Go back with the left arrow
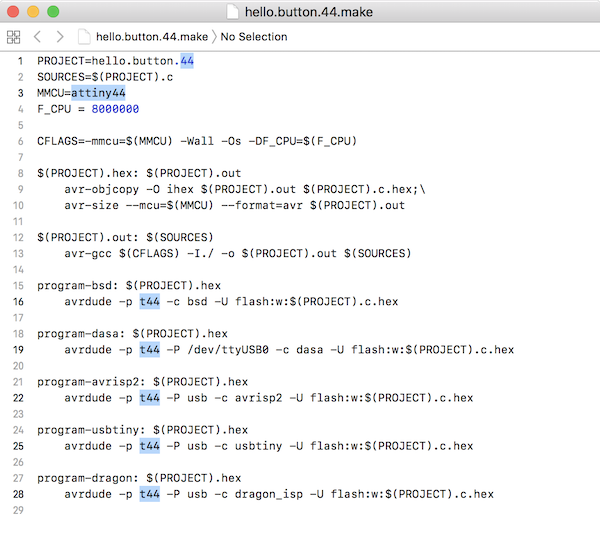This screenshot has height=536, width=600. (x=37, y=37)
